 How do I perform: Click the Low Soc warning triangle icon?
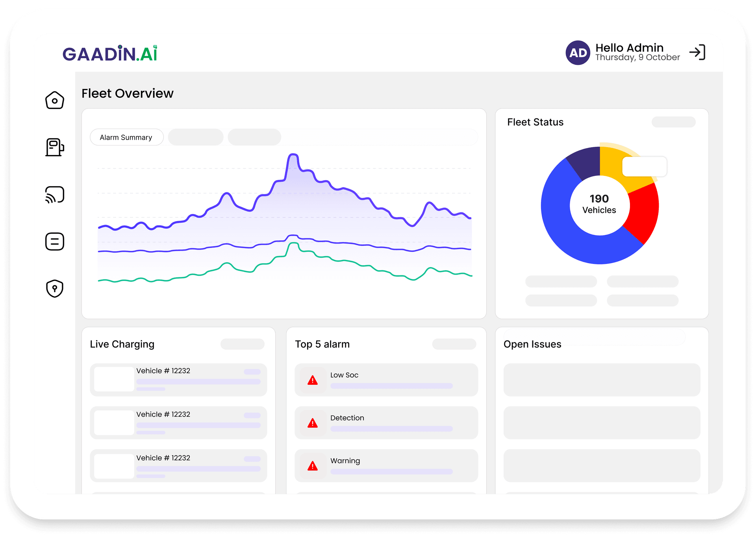312,380
